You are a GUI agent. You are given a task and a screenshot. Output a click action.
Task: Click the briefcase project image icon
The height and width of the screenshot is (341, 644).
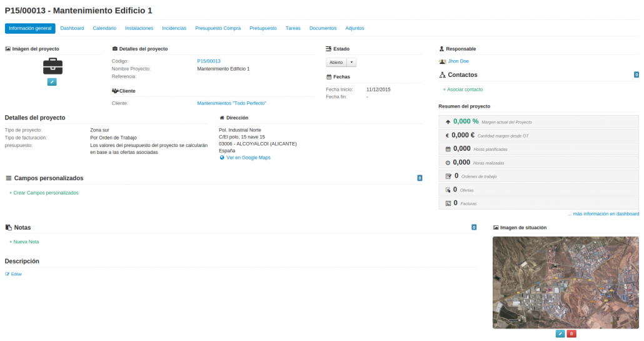[53, 66]
